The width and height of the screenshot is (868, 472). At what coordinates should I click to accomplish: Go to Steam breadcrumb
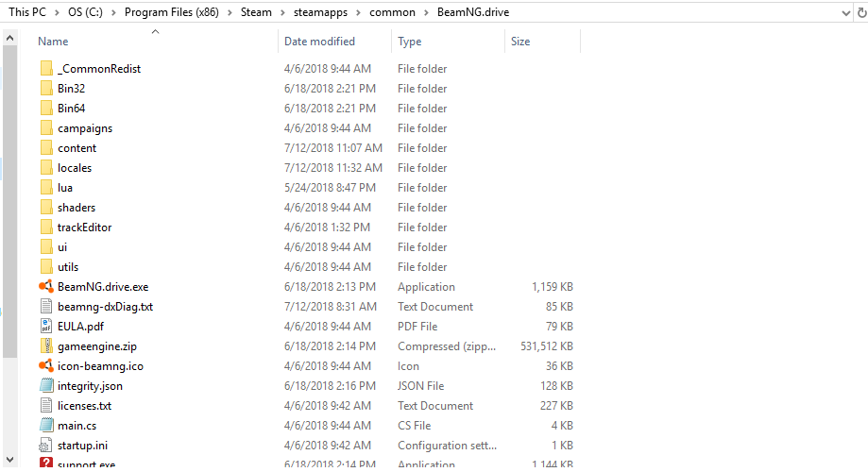click(x=256, y=12)
